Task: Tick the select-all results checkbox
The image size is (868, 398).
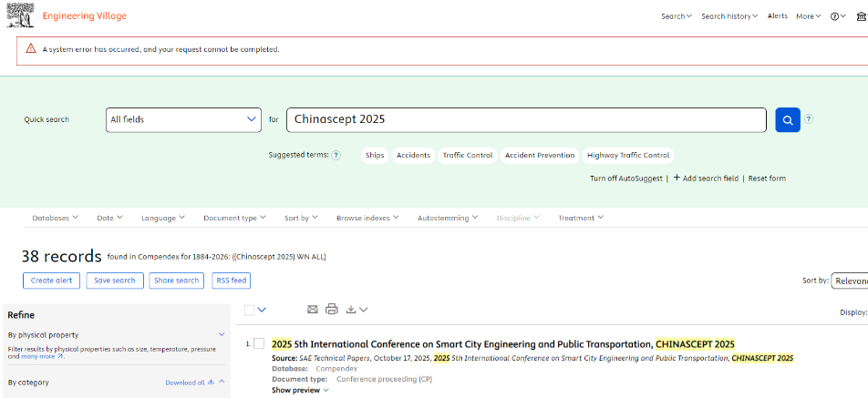Action: click(x=249, y=310)
